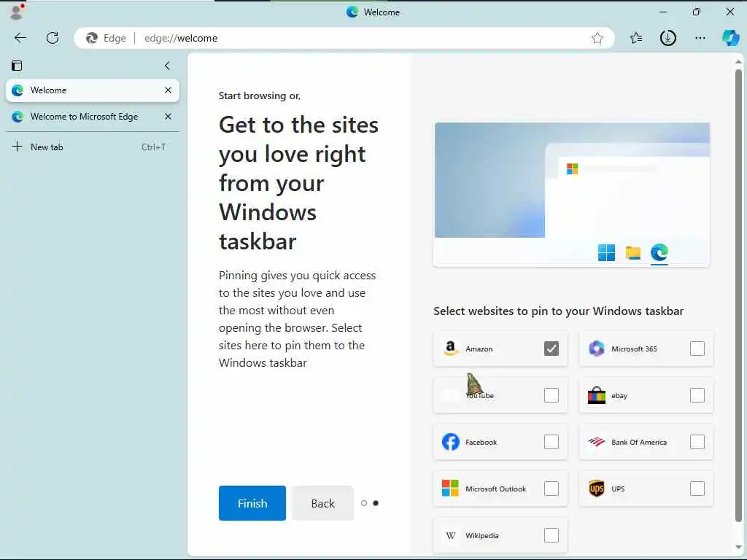Click the profile avatar icon

pyautogui.click(x=17, y=12)
